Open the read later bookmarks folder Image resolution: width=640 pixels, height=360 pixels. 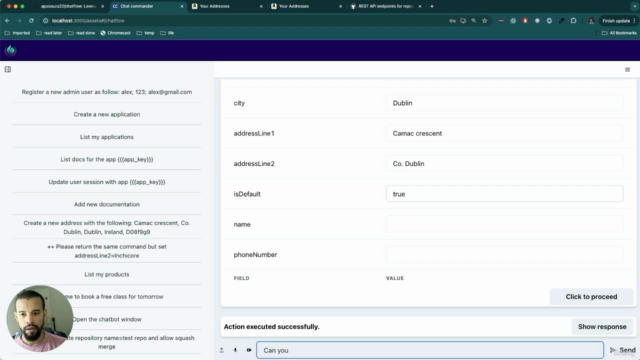tap(49, 33)
